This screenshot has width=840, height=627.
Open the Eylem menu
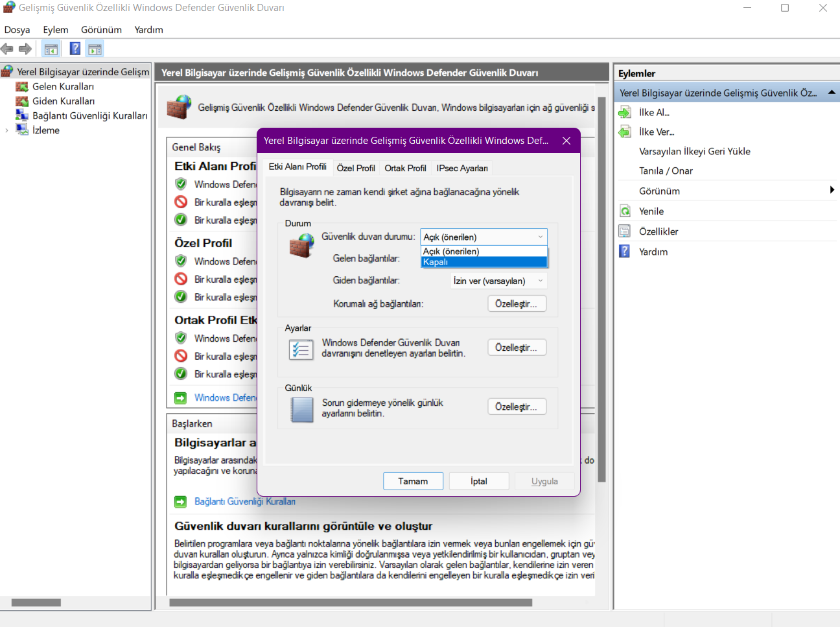[x=56, y=30]
